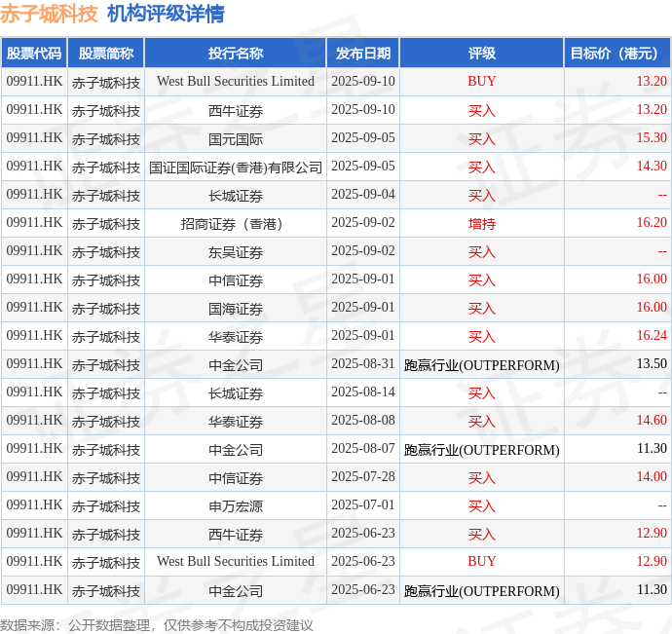This screenshot has height=634, width=672.
Task: Click BUY rating dated 2025-09-10
Action: (482, 81)
